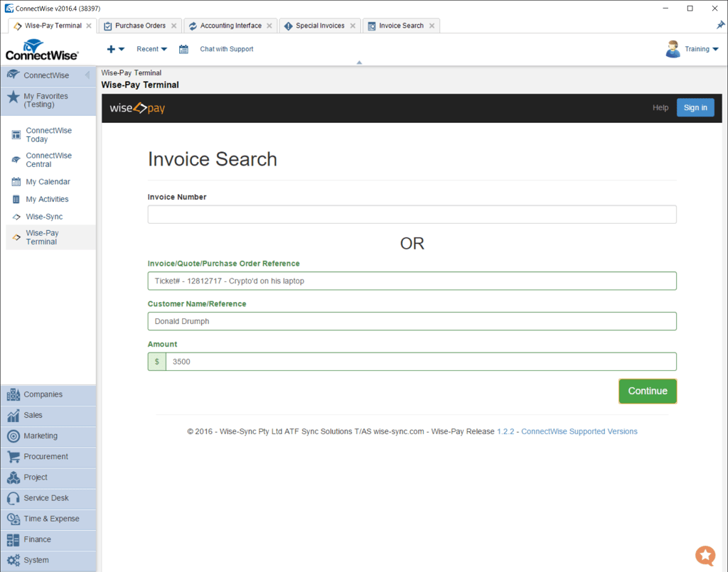Click the Time & Expense clock icon
The height and width of the screenshot is (572, 728).
[14, 519]
